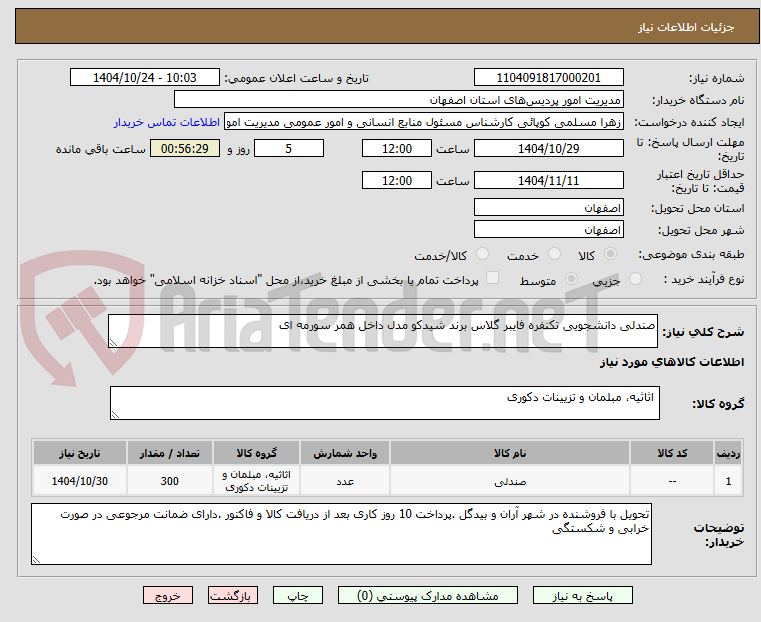761x622 pixels.
Task: Select the کالا/خدمت radio option
Action: coord(482,254)
